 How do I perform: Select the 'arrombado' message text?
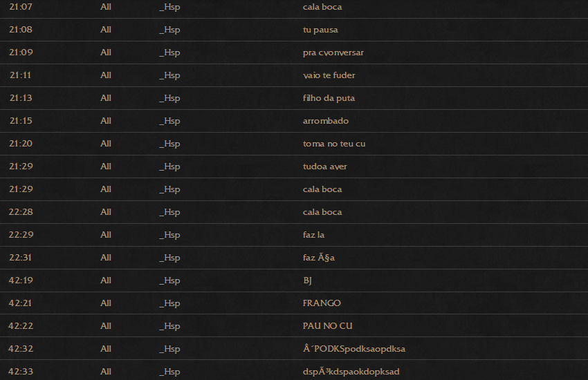(x=326, y=120)
